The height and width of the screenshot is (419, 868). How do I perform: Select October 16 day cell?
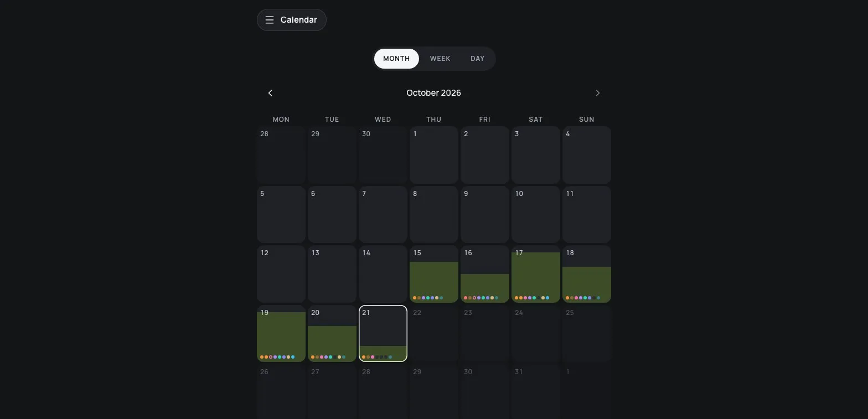485,274
